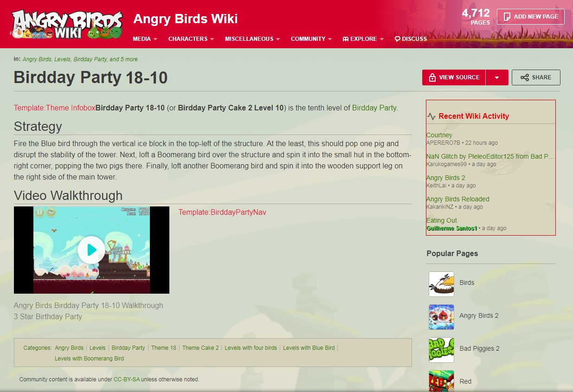Click the View Source button
Viewport: 573px width, 392px height.
454,77
